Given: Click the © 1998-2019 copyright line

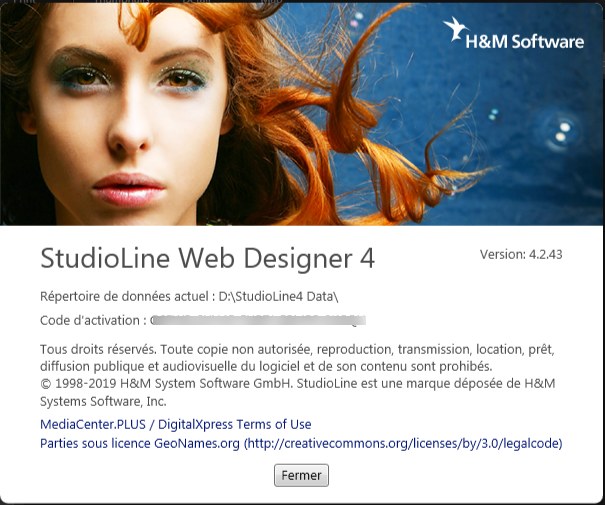Looking at the screenshot, I should point(200,383).
